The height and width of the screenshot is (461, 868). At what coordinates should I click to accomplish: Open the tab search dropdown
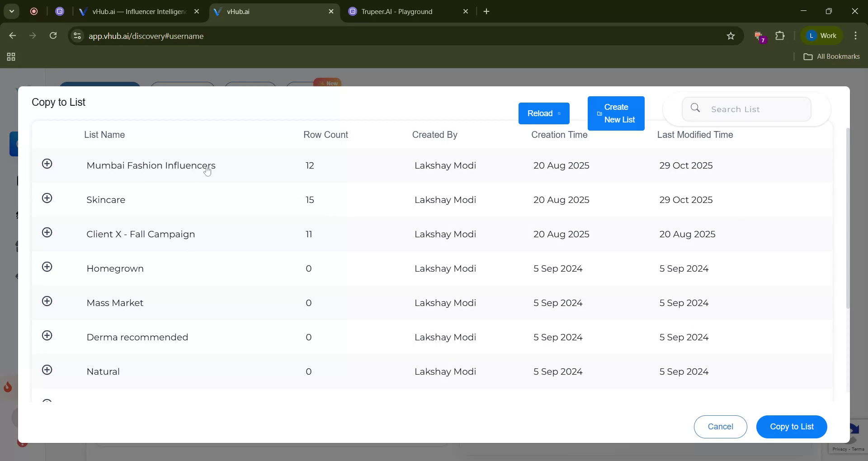(x=12, y=11)
